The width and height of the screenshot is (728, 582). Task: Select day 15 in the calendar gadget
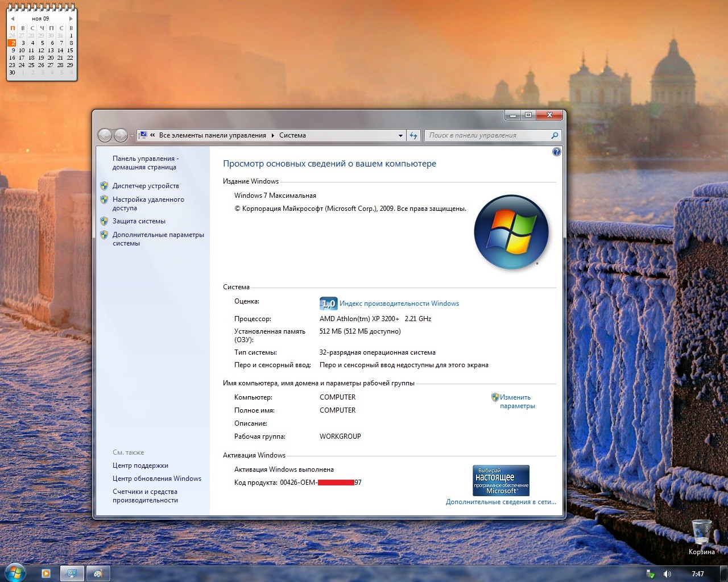tap(71, 50)
